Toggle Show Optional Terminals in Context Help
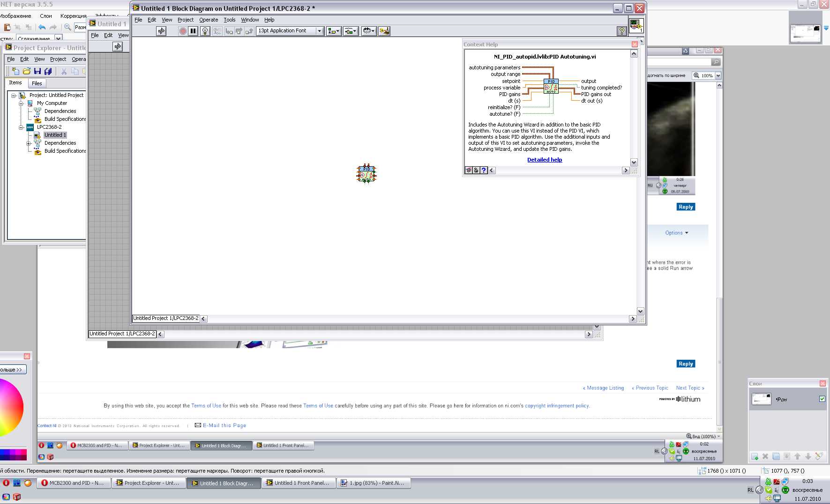 pos(469,170)
